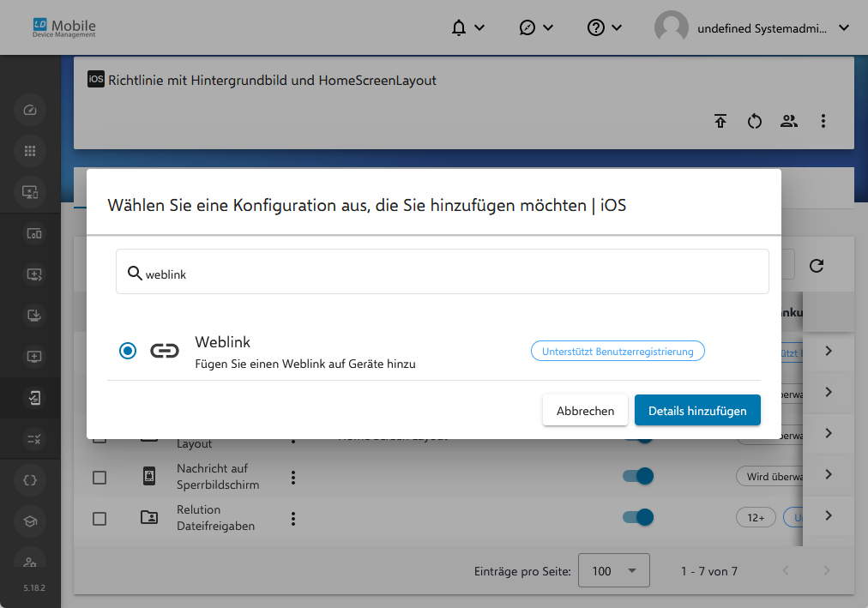Open the monitor plus icon in sidebar
The height and width of the screenshot is (608, 868).
pos(33,356)
